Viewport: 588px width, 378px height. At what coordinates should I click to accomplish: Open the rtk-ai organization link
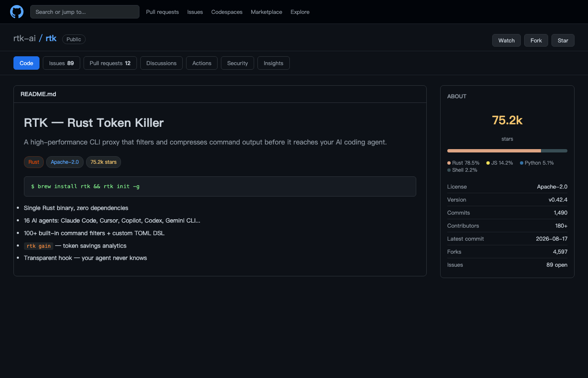24,38
